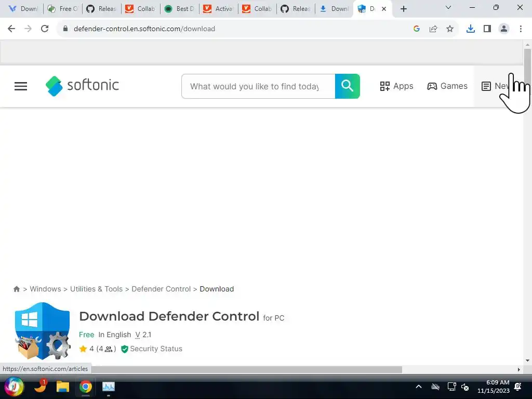532x399 pixels.
Task: Click the star rating 4
Action: 87,349
